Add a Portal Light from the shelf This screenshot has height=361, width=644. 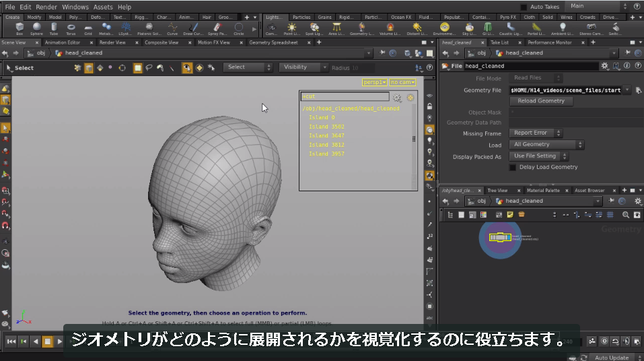click(x=536, y=29)
